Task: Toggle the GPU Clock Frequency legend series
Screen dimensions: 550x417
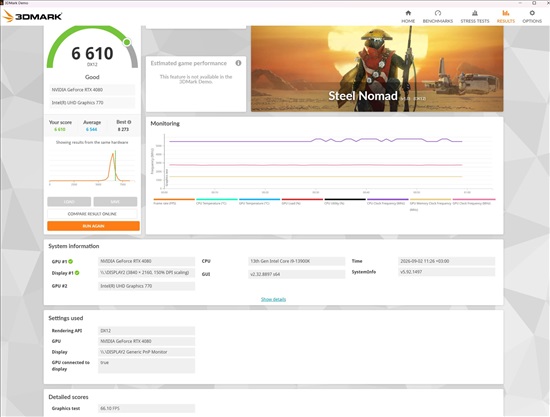Action: (474, 201)
